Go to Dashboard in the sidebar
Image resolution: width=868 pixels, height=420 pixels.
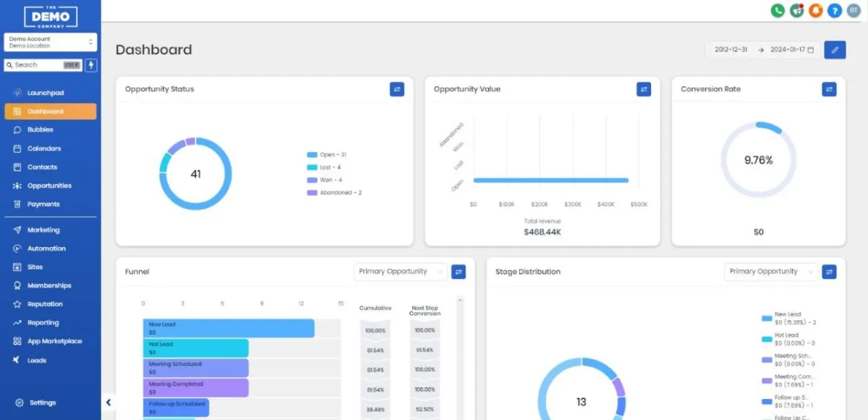(x=51, y=112)
